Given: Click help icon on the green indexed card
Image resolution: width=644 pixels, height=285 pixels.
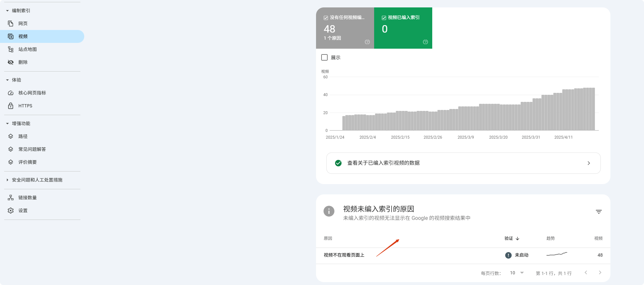Looking at the screenshot, I should point(425,42).
